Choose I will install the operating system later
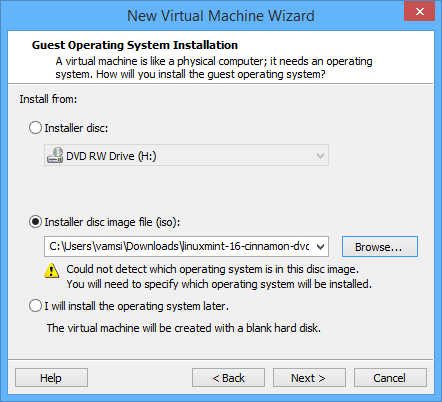442x402 pixels. [35, 306]
